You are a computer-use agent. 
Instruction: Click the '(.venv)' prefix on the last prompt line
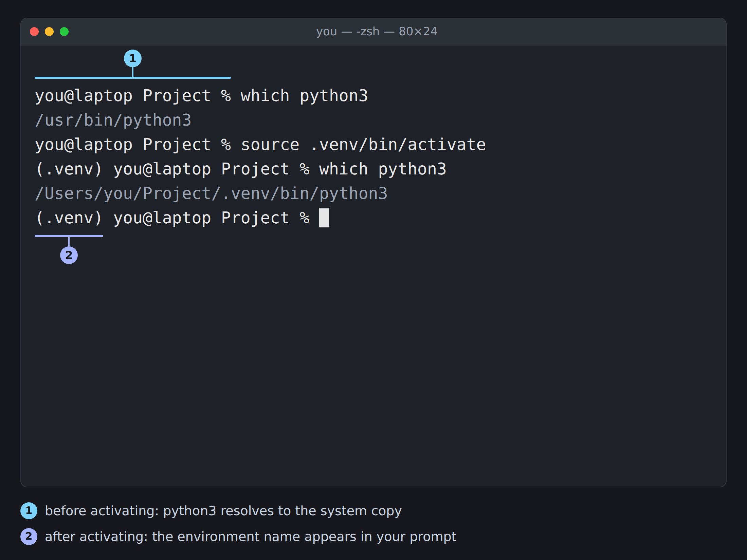coord(69,218)
